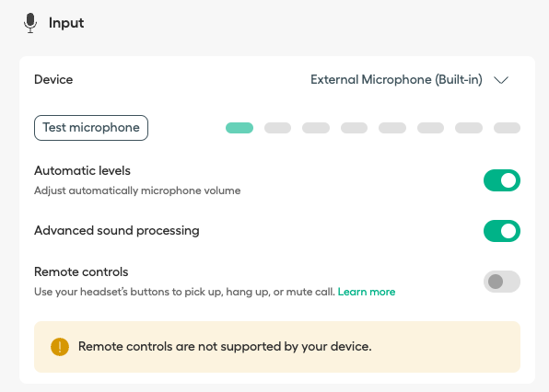Click the orange warning exclamation icon

pos(60,347)
